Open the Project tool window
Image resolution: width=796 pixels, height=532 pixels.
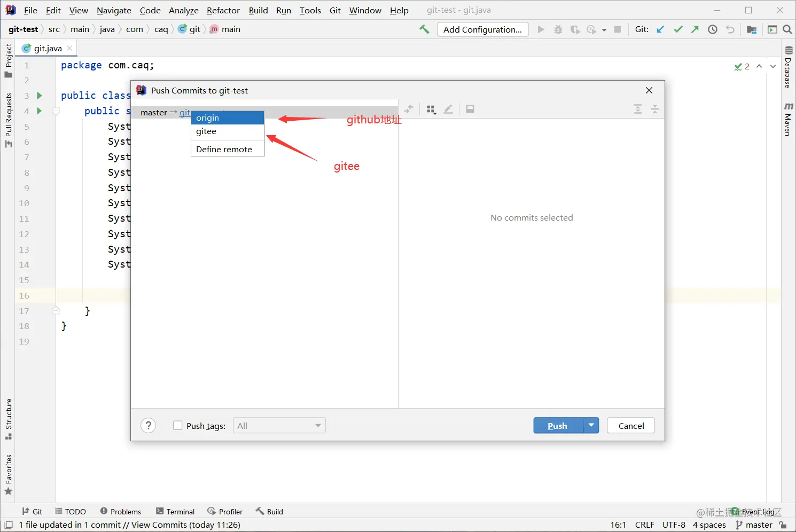(8, 60)
